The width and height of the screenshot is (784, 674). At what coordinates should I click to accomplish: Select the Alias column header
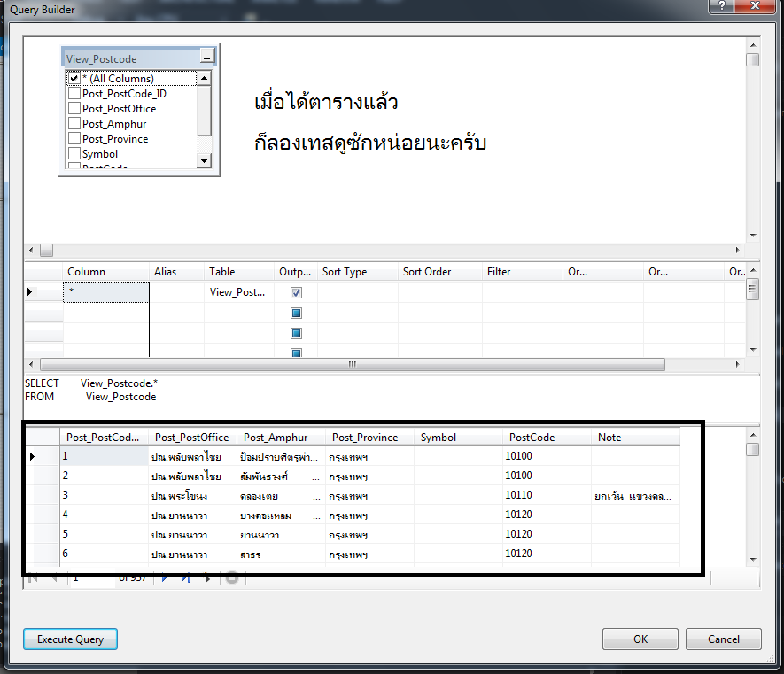pos(176,272)
